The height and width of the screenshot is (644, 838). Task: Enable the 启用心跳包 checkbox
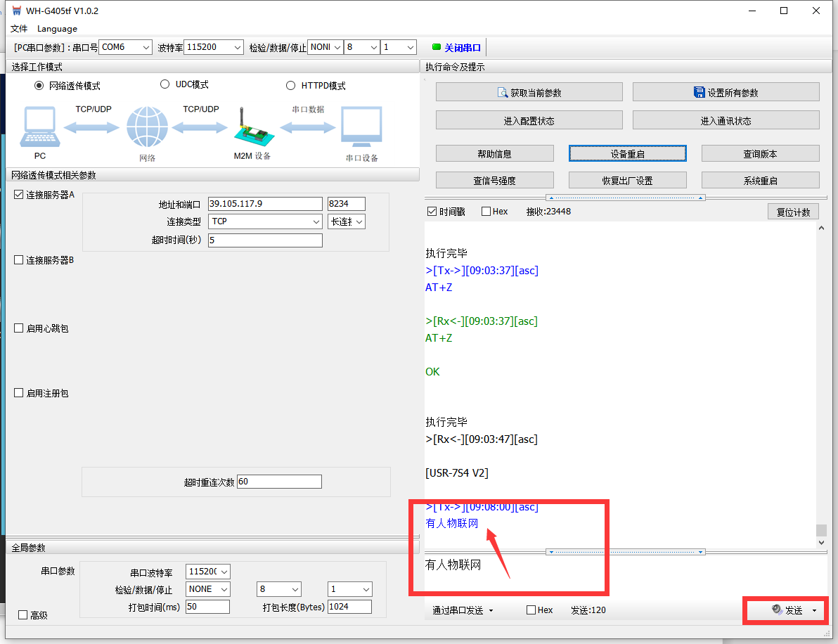coord(19,328)
